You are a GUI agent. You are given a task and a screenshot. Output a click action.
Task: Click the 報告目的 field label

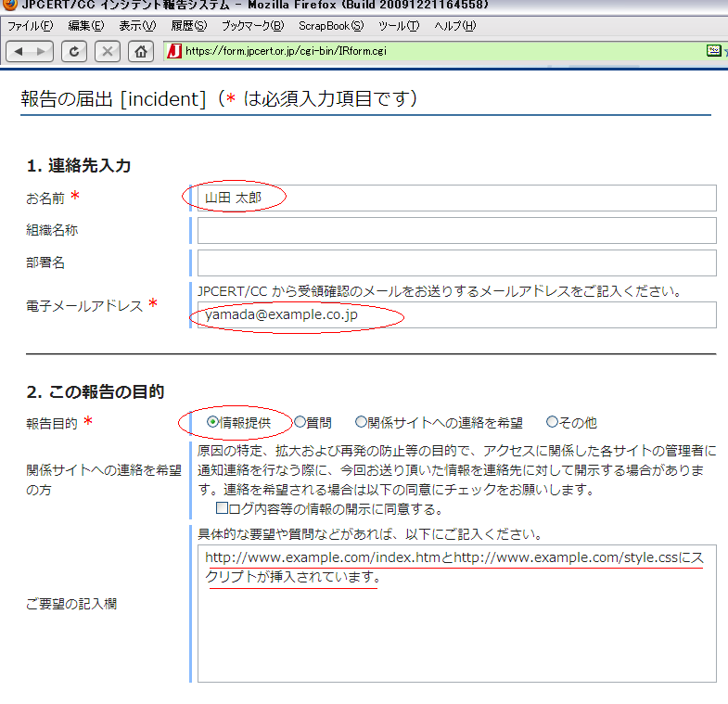tap(52, 424)
